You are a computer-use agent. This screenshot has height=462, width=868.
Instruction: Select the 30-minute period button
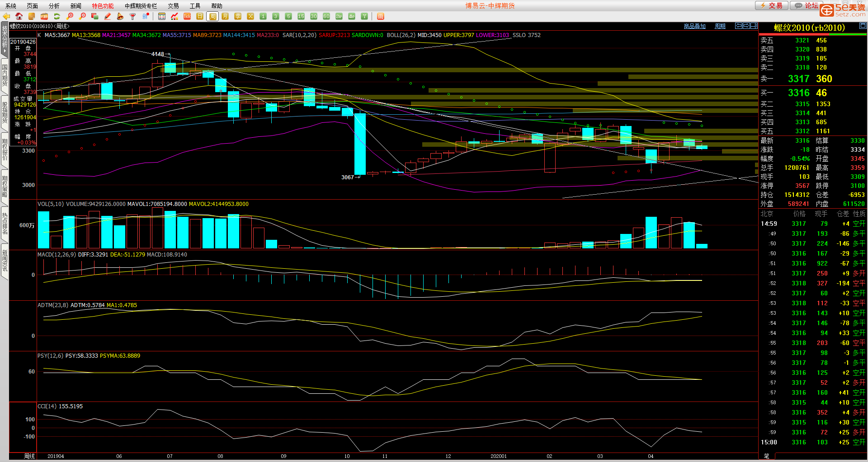coord(314,16)
